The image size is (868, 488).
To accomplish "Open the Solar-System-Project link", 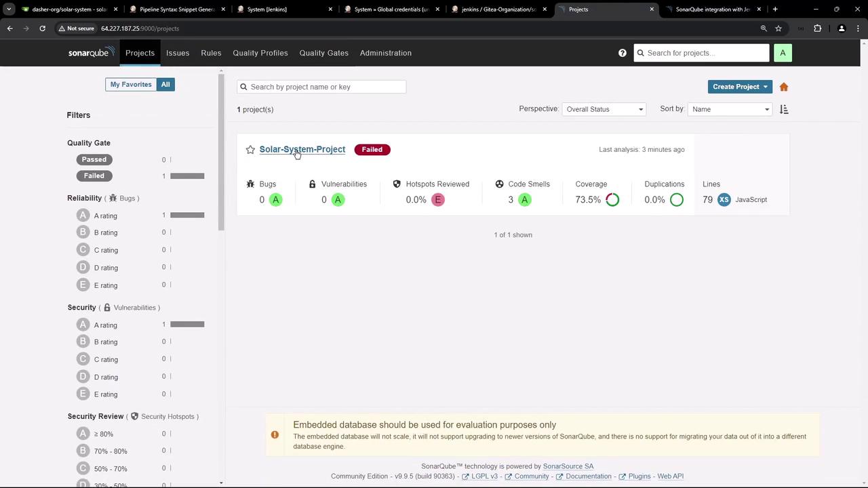I will pyautogui.click(x=302, y=150).
